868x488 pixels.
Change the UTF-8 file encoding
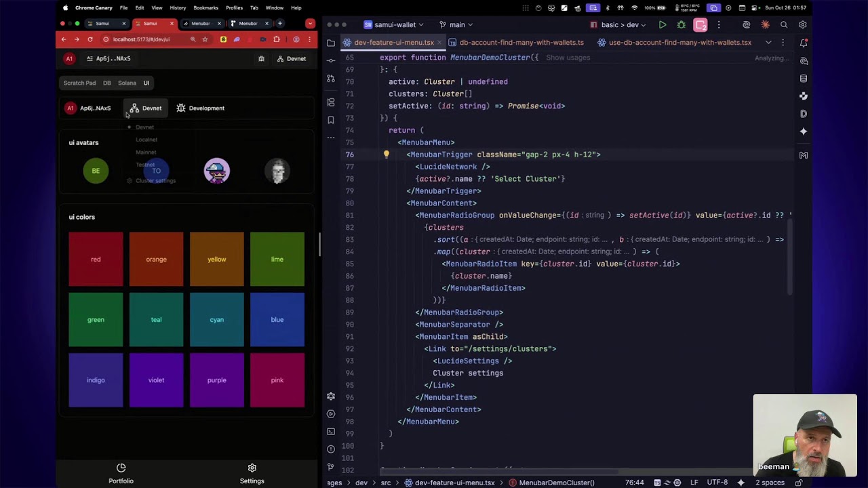tap(717, 483)
